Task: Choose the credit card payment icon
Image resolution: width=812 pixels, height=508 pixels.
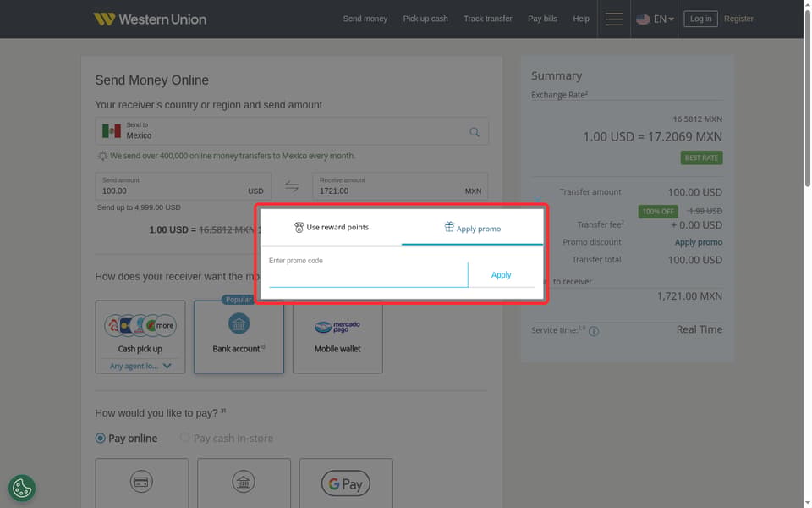Action: coord(141,482)
